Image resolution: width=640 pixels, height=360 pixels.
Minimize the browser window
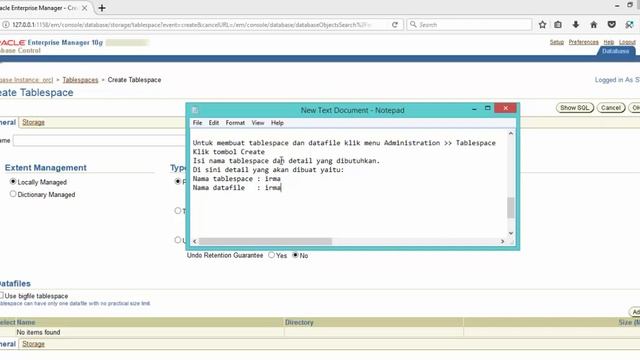[x=617, y=5]
